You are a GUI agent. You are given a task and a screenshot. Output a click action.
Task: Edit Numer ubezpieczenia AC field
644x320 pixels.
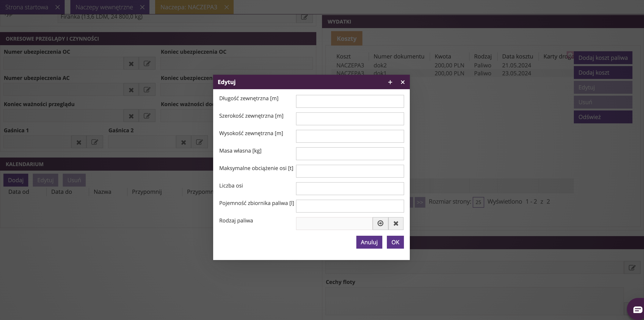tap(147, 90)
